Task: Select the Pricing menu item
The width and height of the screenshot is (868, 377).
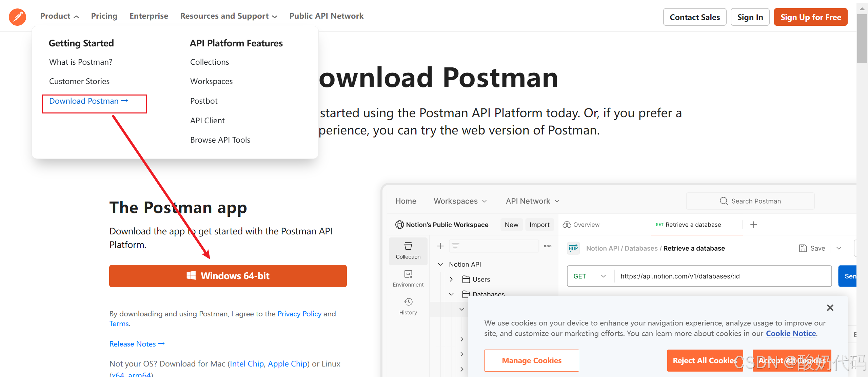Action: pos(104,16)
